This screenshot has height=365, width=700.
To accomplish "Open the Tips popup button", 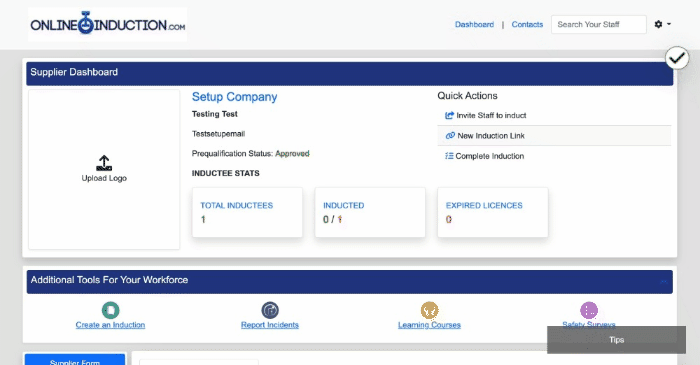I will pos(617,340).
